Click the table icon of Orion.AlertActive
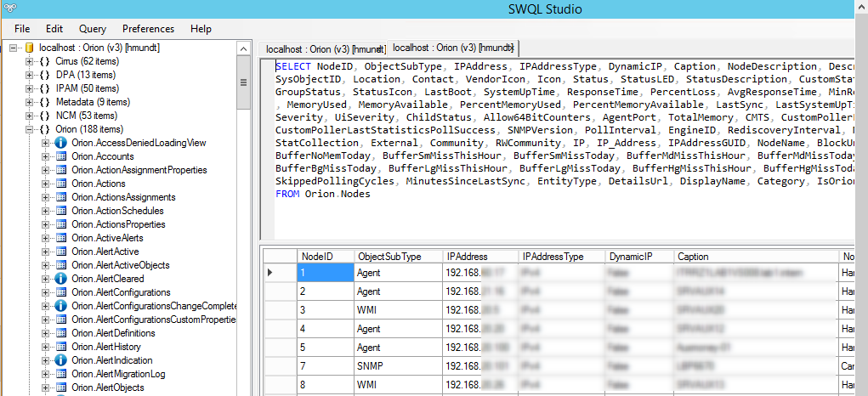Image resolution: width=868 pixels, height=396 pixels. (61, 252)
